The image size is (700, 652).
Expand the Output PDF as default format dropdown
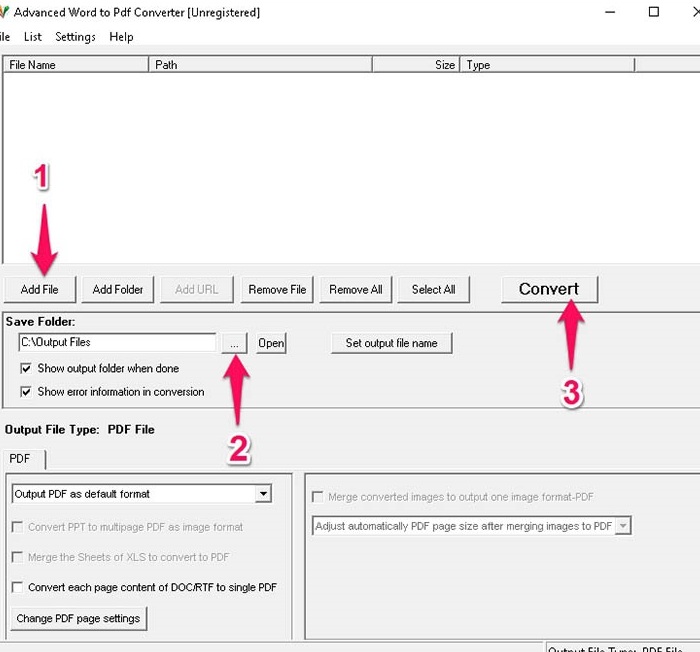(264, 494)
